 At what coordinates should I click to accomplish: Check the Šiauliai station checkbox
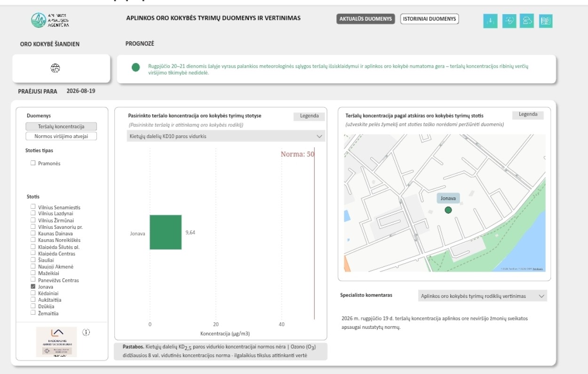(x=33, y=260)
